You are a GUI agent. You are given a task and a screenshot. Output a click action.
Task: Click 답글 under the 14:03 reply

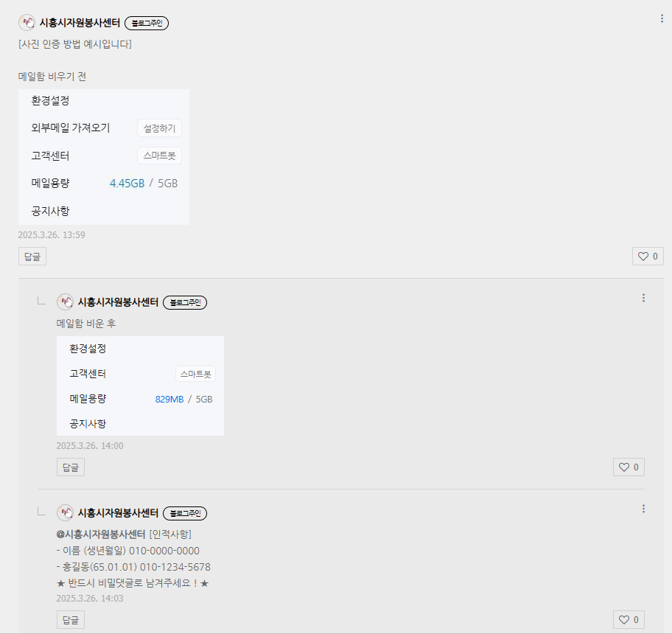pos(71,620)
